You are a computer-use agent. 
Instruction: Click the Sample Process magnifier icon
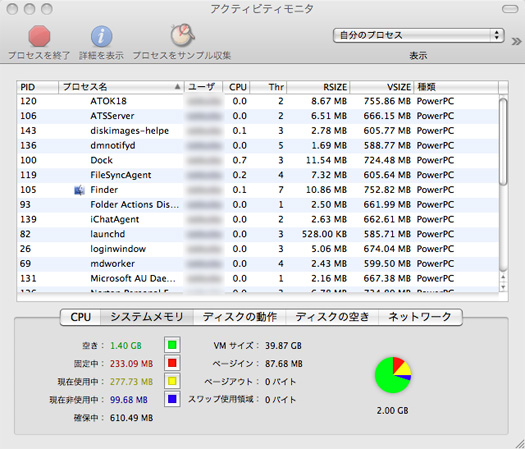click(x=182, y=35)
